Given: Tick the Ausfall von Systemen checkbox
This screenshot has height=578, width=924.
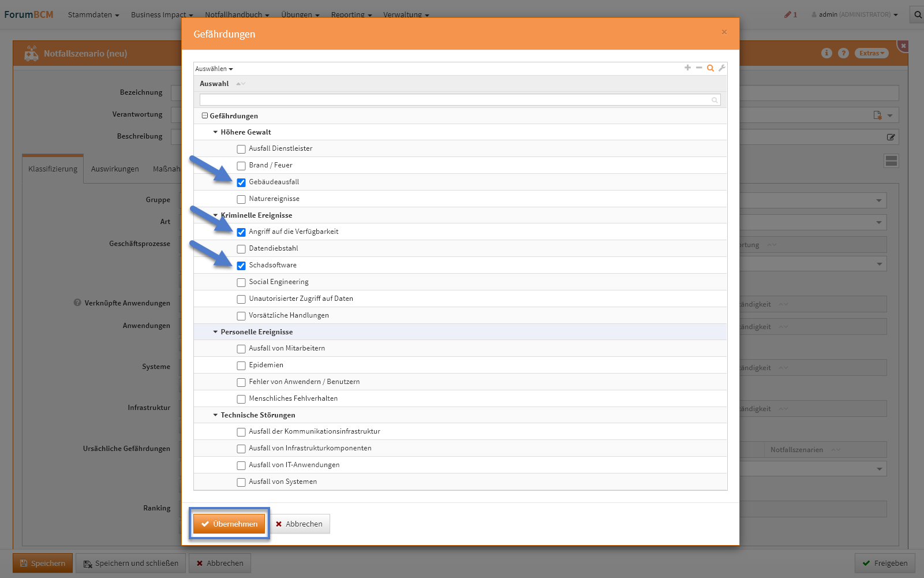Looking at the screenshot, I should [x=241, y=482].
